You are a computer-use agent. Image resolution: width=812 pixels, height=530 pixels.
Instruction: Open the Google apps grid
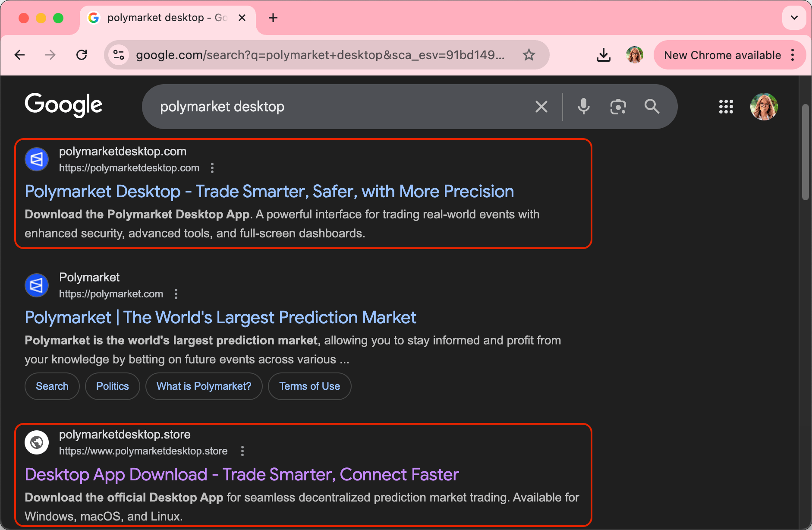coord(727,107)
